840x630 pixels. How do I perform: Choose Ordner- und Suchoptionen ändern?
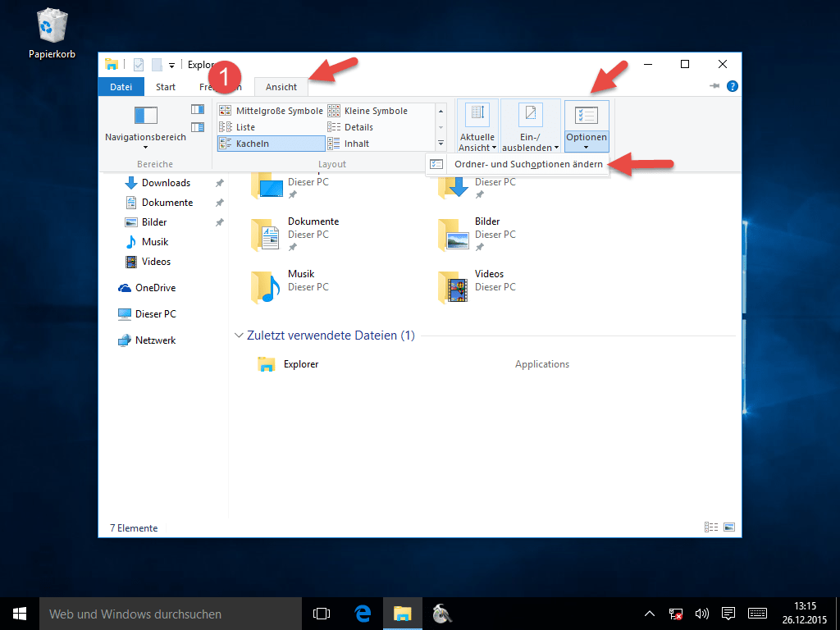pyautogui.click(x=528, y=164)
